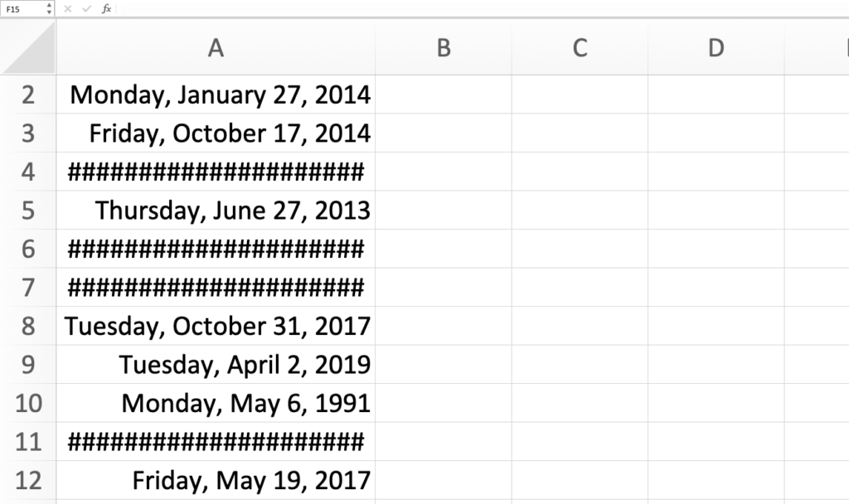Select column D header
Screen dimensions: 849x504
coord(716,48)
